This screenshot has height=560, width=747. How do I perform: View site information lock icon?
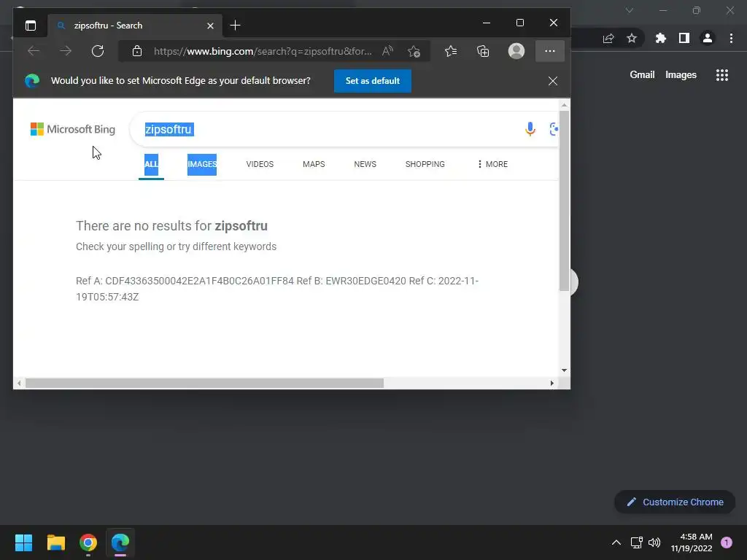(x=137, y=51)
